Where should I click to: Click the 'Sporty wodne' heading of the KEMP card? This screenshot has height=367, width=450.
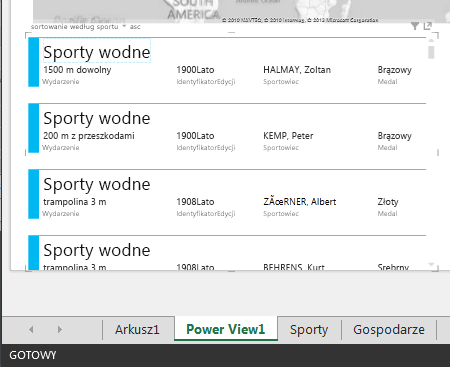point(97,118)
